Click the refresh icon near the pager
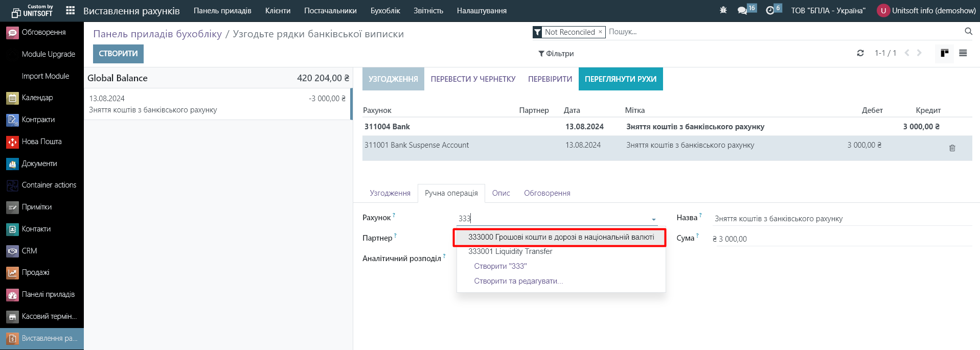The width and height of the screenshot is (980, 350). coord(860,53)
